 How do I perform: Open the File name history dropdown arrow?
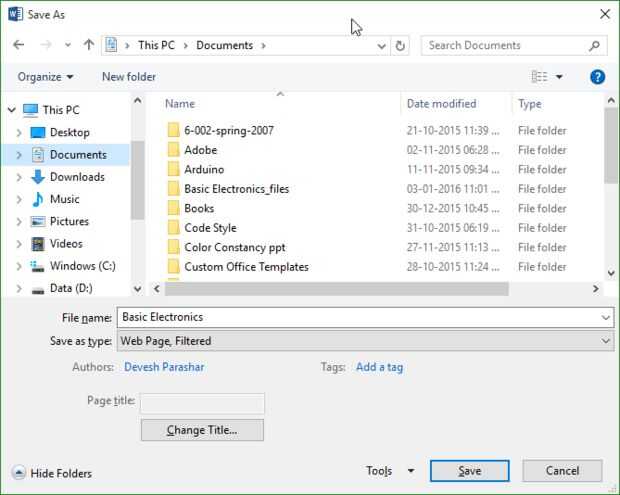click(x=606, y=317)
